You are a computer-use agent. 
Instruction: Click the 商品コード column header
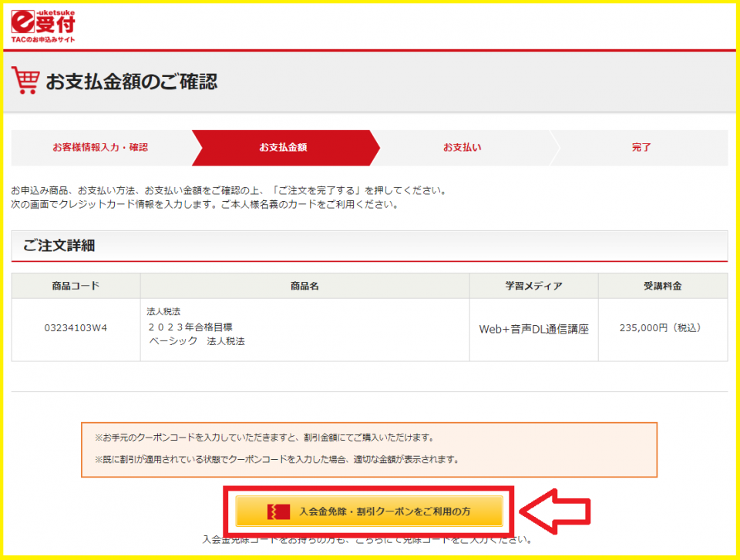click(x=76, y=286)
